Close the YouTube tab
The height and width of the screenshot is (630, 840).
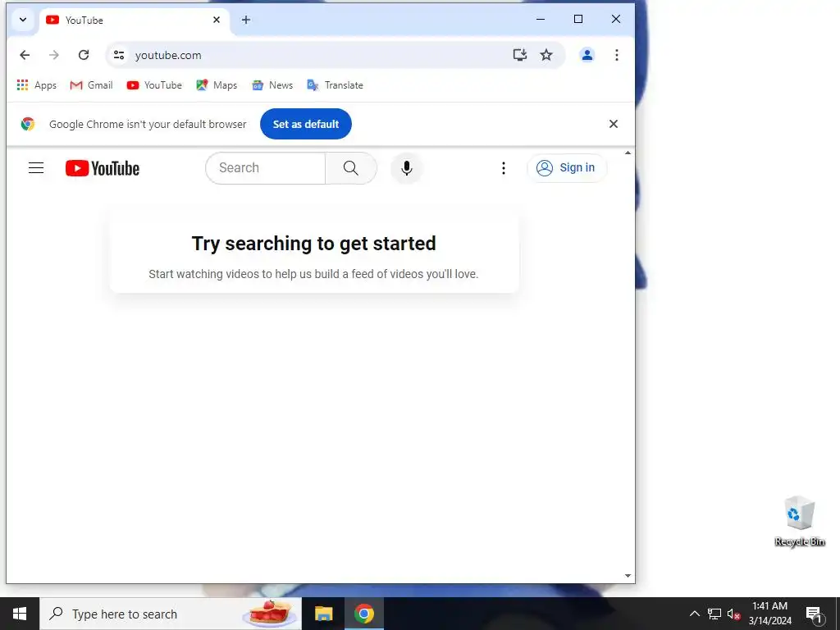(x=217, y=20)
